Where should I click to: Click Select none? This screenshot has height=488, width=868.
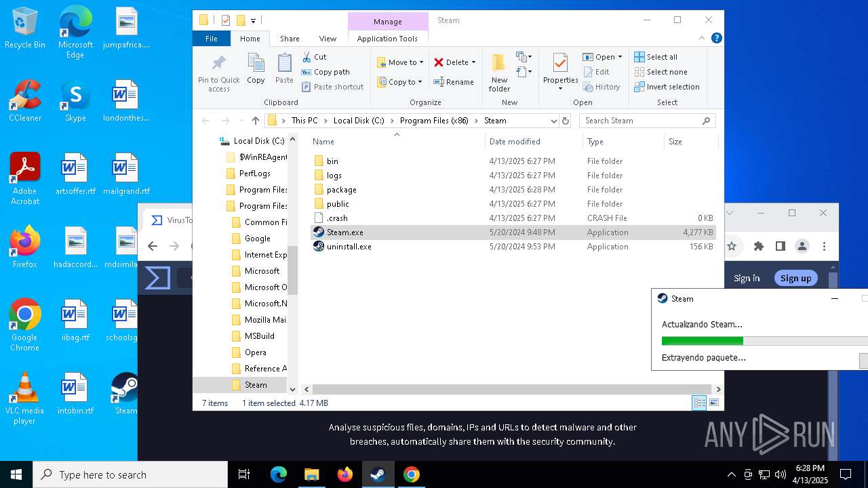click(660, 72)
